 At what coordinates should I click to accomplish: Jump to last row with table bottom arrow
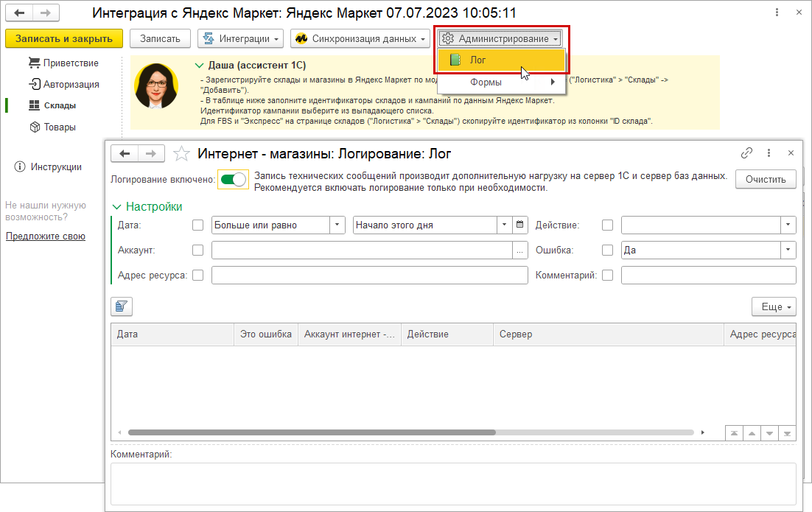point(787,433)
